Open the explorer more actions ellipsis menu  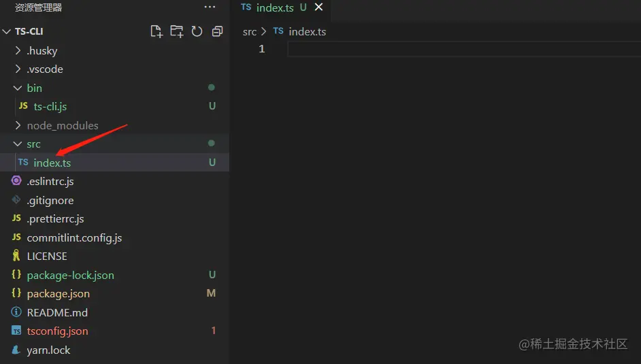[210, 7]
